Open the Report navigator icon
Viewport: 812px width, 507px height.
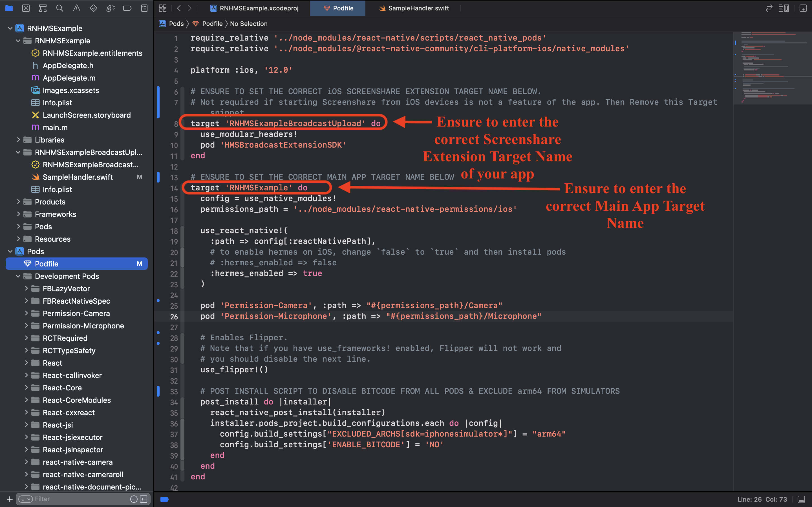coord(144,8)
